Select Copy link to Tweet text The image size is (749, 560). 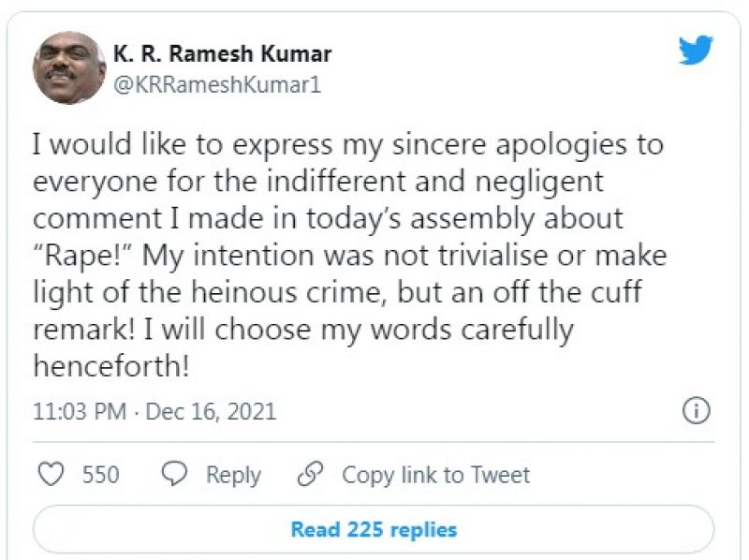[435, 475]
